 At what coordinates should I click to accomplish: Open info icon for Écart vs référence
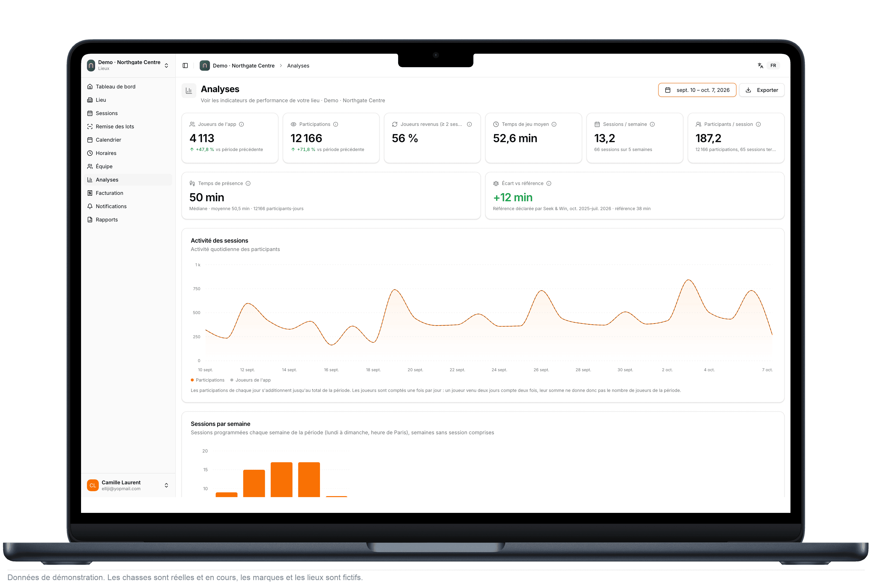[549, 183]
